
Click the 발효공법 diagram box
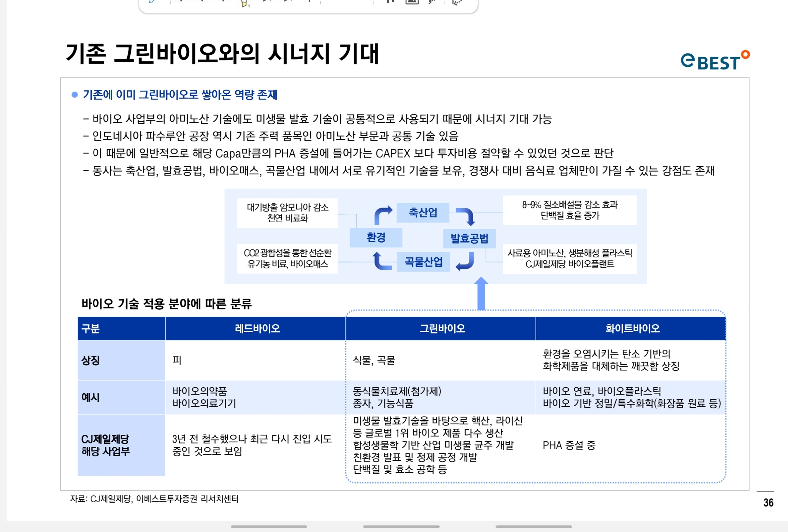[469, 238]
